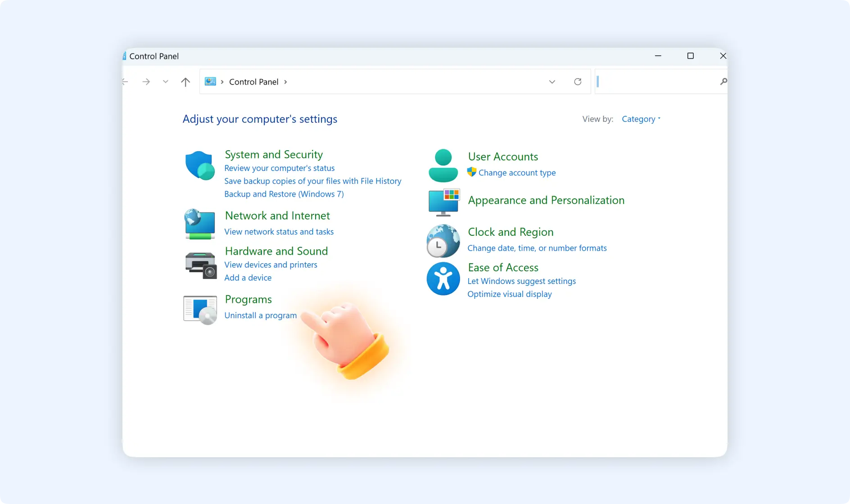Minimize the Control Panel window
Image resolution: width=850 pixels, height=504 pixels.
658,56
